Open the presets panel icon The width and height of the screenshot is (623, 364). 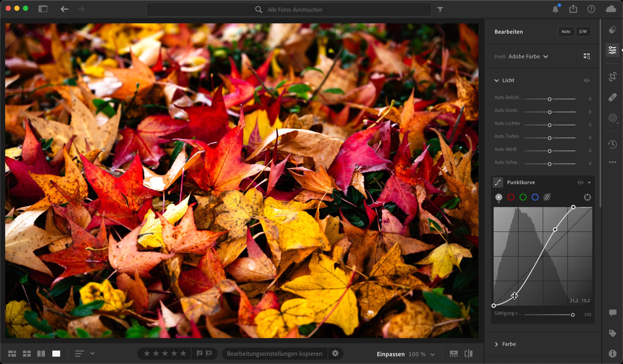[x=612, y=30]
